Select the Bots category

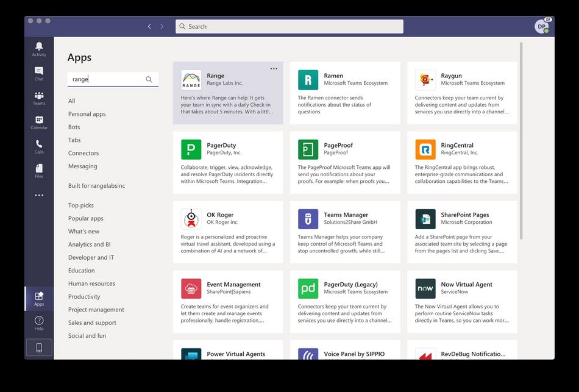74,127
